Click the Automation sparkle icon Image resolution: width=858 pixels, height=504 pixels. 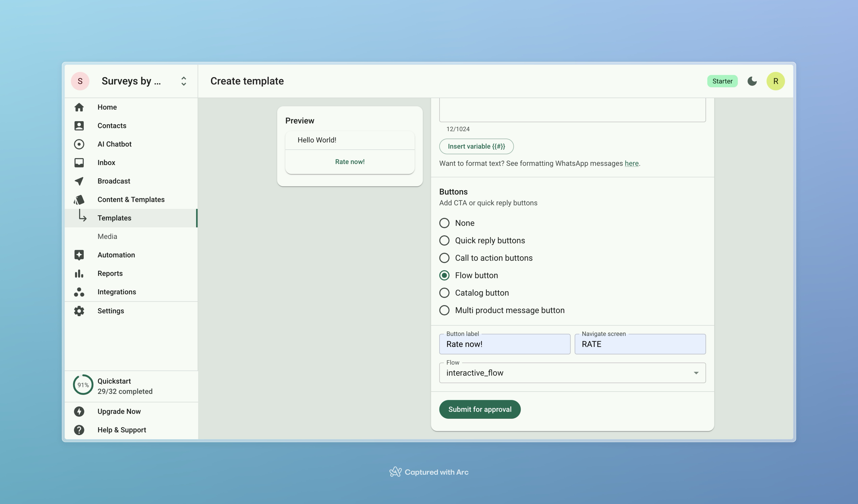79,255
